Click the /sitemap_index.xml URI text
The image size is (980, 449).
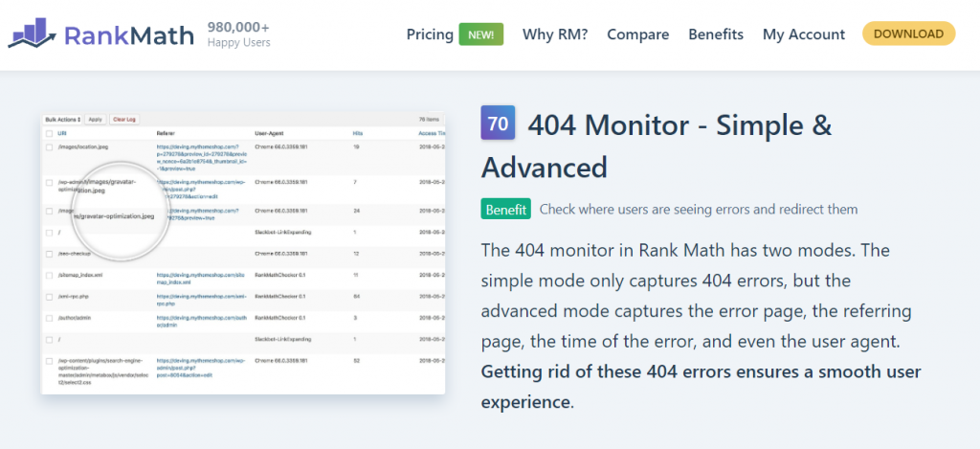[x=80, y=275]
